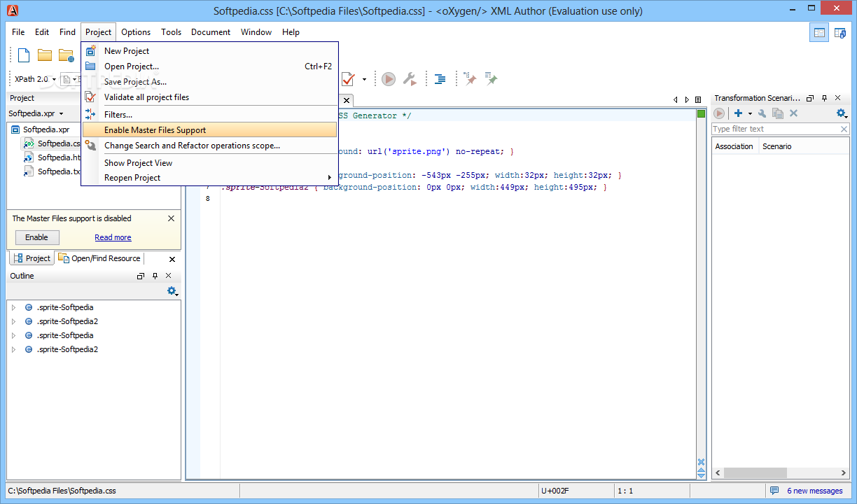Pin the Transformation Scenarios panel
The height and width of the screenshot is (504, 857).
(x=824, y=99)
